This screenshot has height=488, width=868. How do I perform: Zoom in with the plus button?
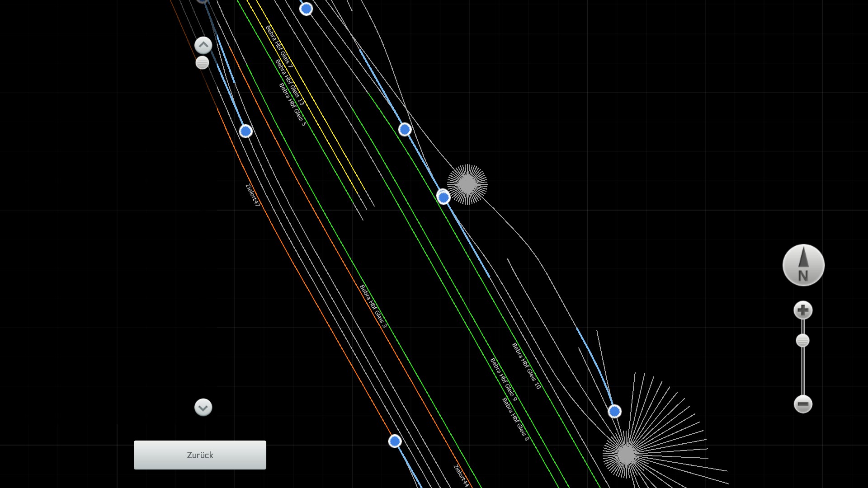click(803, 310)
